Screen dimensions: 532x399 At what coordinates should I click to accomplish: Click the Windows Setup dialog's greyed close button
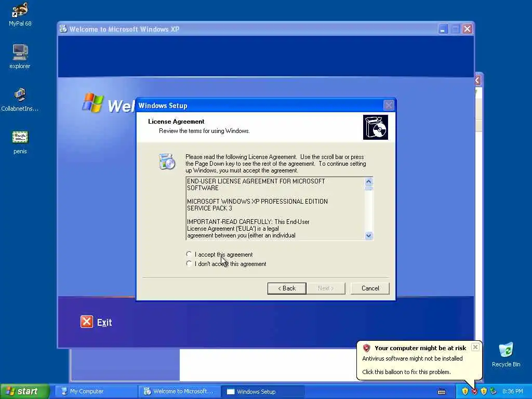coord(389,105)
